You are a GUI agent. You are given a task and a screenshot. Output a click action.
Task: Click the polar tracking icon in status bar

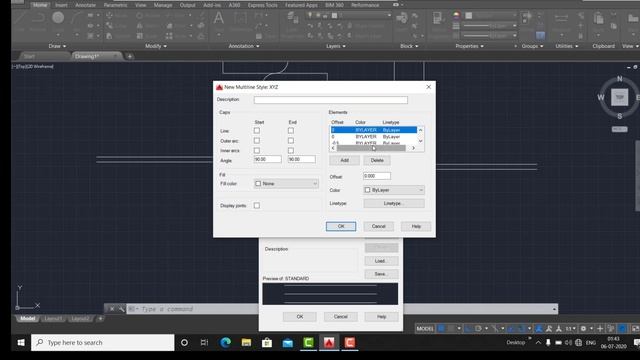(478, 328)
